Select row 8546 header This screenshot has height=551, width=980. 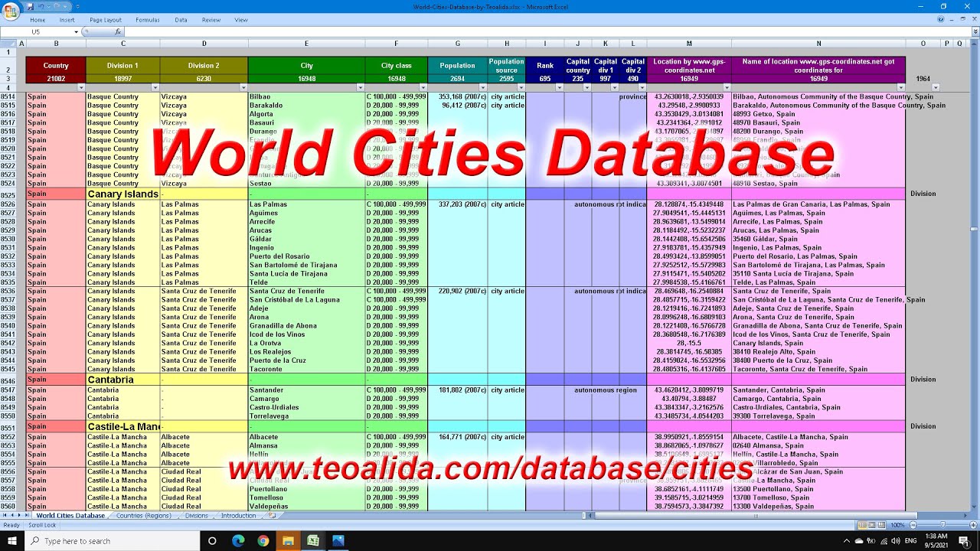8,380
